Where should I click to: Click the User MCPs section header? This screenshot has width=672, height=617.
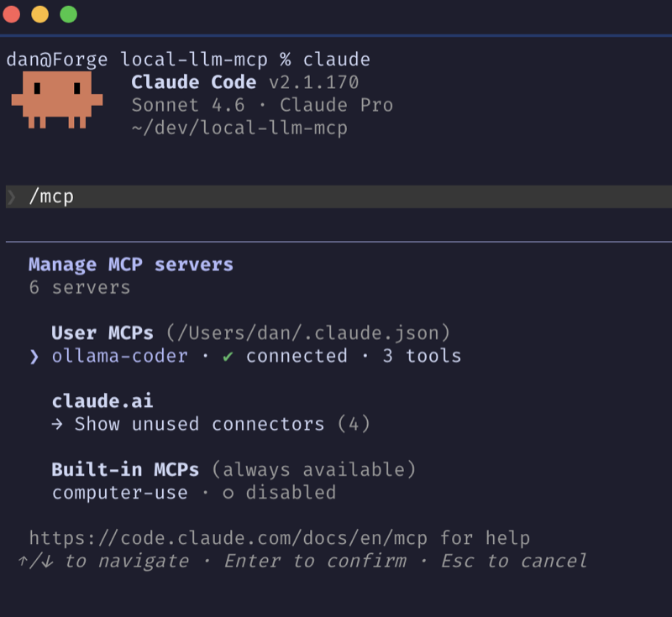102,333
